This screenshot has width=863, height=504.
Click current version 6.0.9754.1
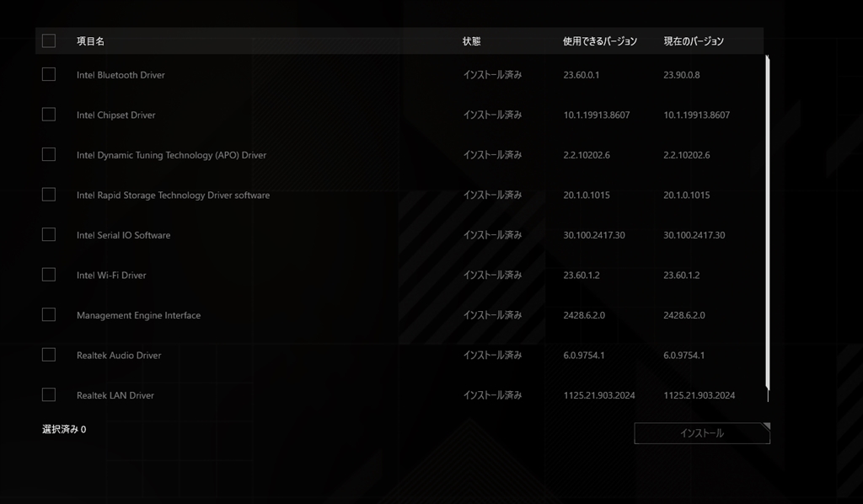pyautogui.click(x=683, y=356)
